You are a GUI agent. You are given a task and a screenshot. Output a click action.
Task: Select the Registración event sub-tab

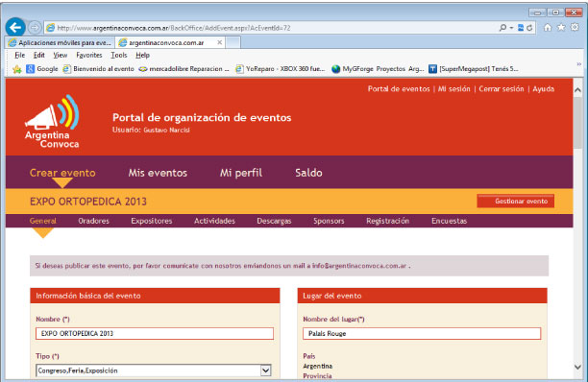click(388, 221)
